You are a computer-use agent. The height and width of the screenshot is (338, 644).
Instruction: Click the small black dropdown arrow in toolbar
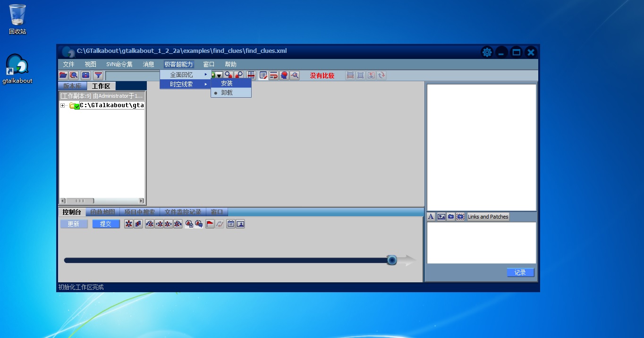click(219, 76)
